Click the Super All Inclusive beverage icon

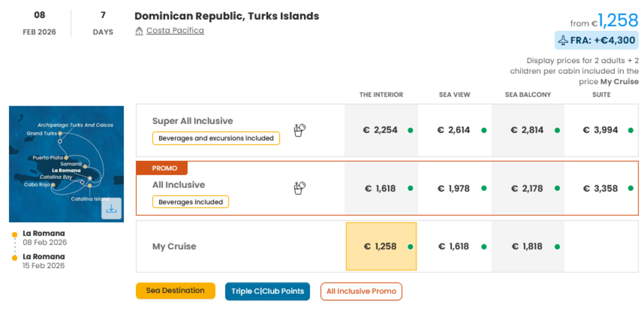coord(300,130)
